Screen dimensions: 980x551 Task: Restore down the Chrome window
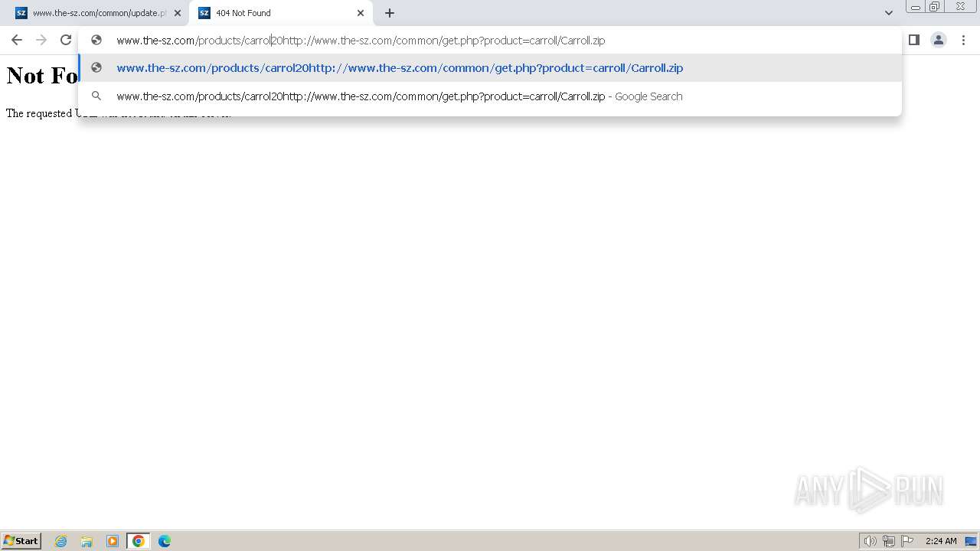pos(934,7)
